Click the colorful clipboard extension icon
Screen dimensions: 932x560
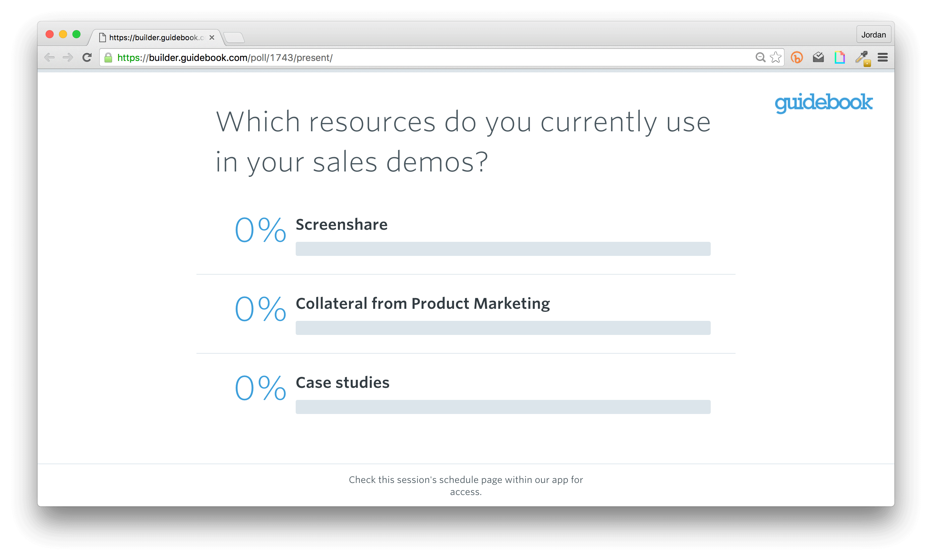(x=839, y=57)
